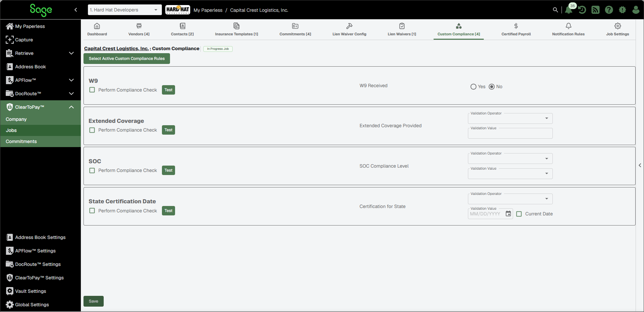Viewport: 644px width, 312px height.
Task: Check the Current Date checkbox
Action: click(x=519, y=214)
